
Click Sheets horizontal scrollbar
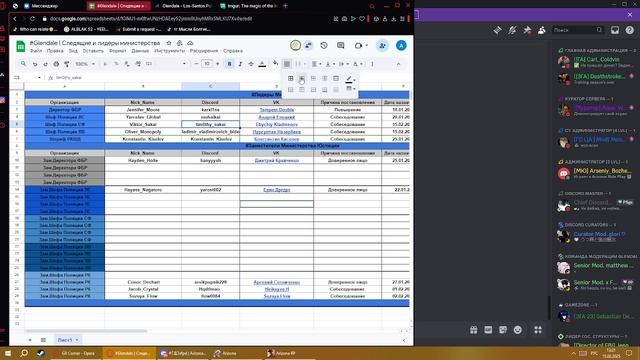[x=86, y=331]
